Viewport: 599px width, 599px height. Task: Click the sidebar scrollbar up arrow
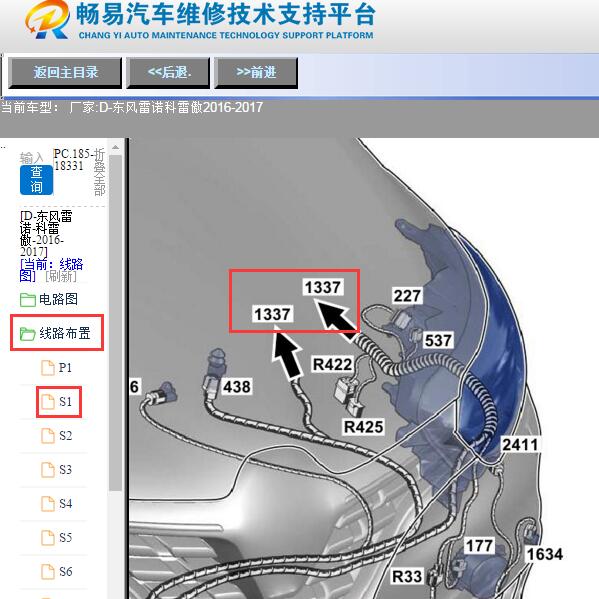point(115,147)
